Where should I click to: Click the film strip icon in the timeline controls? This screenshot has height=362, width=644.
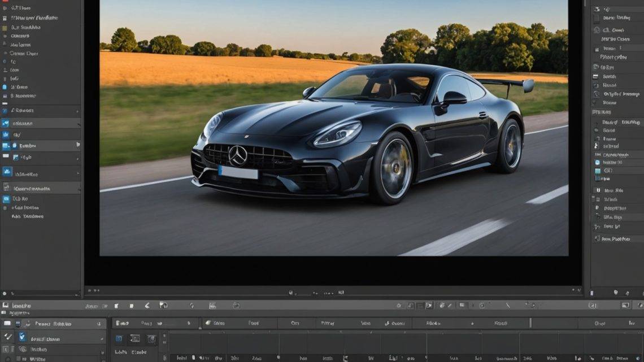coord(135,339)
